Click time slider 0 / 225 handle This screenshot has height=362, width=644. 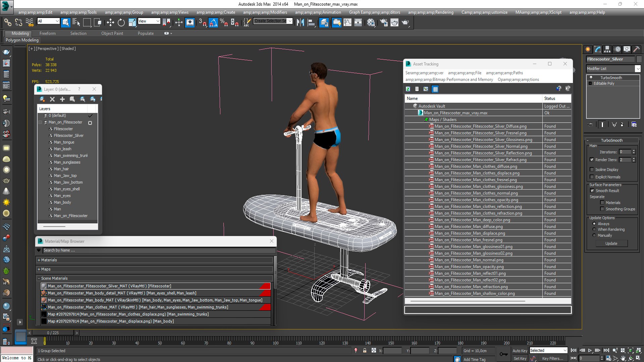(53, 333)
